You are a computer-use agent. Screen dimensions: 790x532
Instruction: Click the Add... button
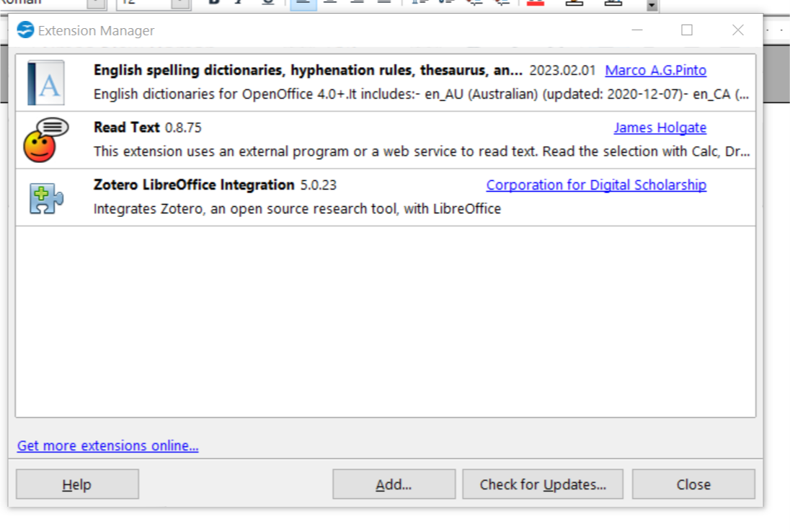[x=394, y=484]
